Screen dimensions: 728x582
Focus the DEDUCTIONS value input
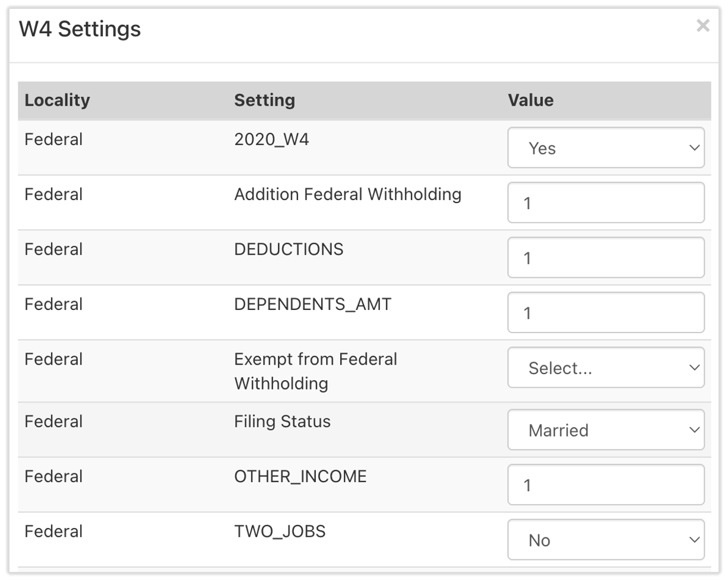606,258
